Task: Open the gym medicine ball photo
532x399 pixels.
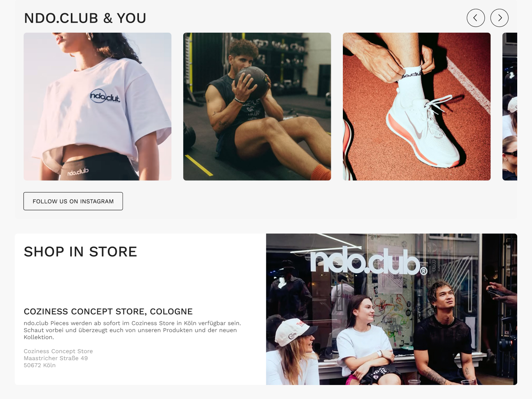Action: click(x=257, y=106)
